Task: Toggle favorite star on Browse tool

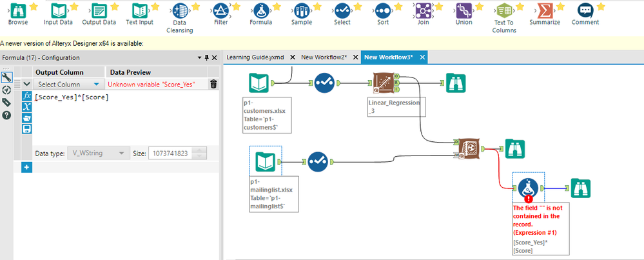Action: point(34,6)
